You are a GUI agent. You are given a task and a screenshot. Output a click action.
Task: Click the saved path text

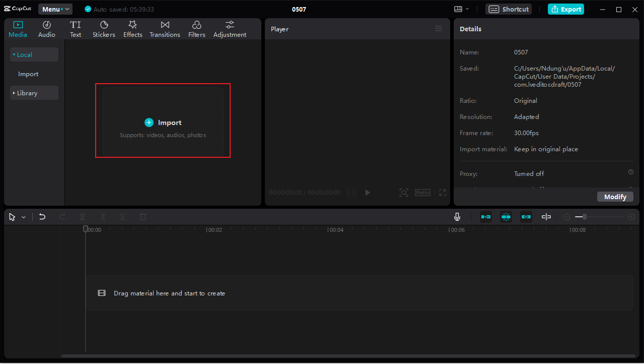point(564,77)
